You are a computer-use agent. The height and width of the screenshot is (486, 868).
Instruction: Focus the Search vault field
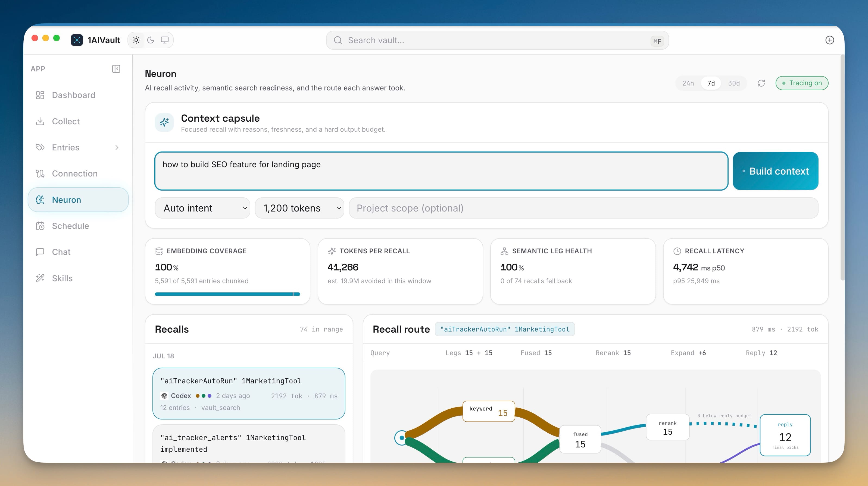coord(497,40)
